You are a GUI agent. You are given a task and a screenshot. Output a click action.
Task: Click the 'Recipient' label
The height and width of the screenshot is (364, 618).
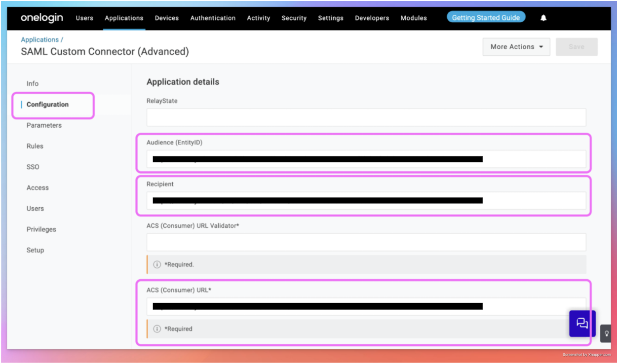[160, 184]
